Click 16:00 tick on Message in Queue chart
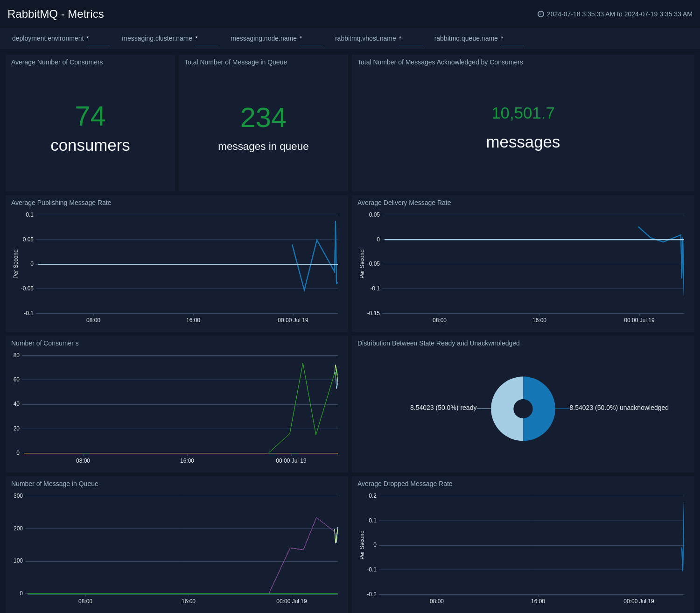700x613 pixels. [189, 601]
